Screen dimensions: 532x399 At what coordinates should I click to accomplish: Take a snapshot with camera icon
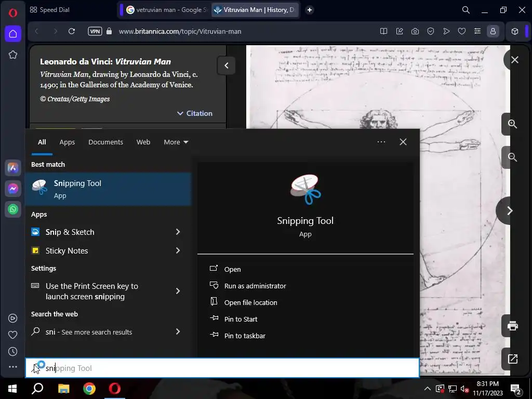click(x=415, y=31)
